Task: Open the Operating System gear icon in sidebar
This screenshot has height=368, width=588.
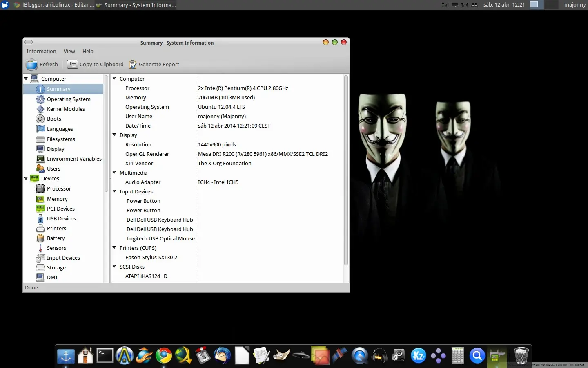Action: point(40,99)
